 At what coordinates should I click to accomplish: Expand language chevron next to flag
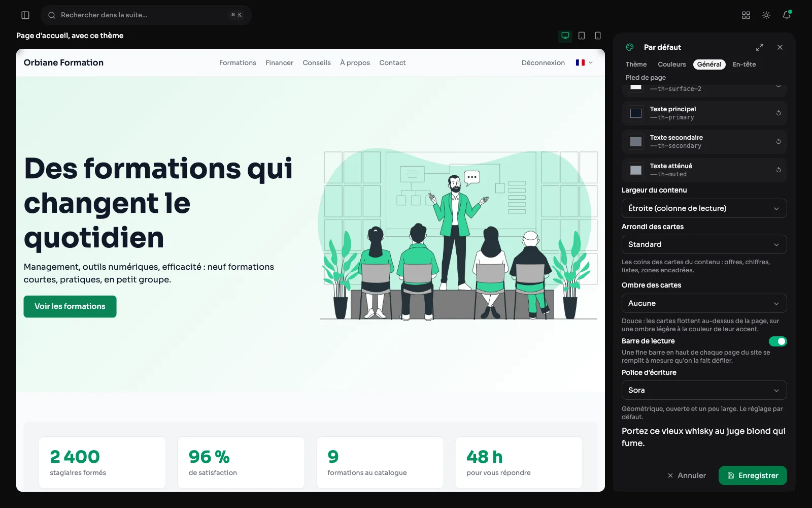pyautogui.click(x=590, y=62)
